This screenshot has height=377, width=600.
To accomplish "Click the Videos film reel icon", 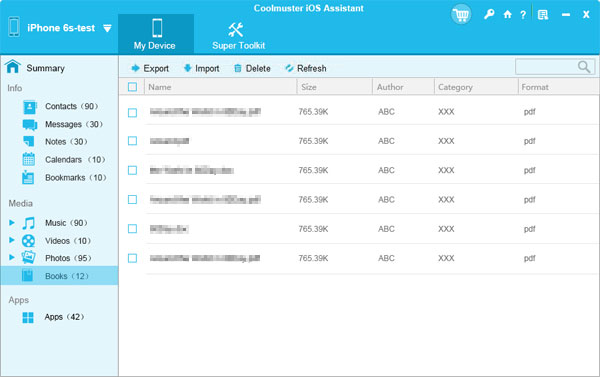I will (28, 241).
